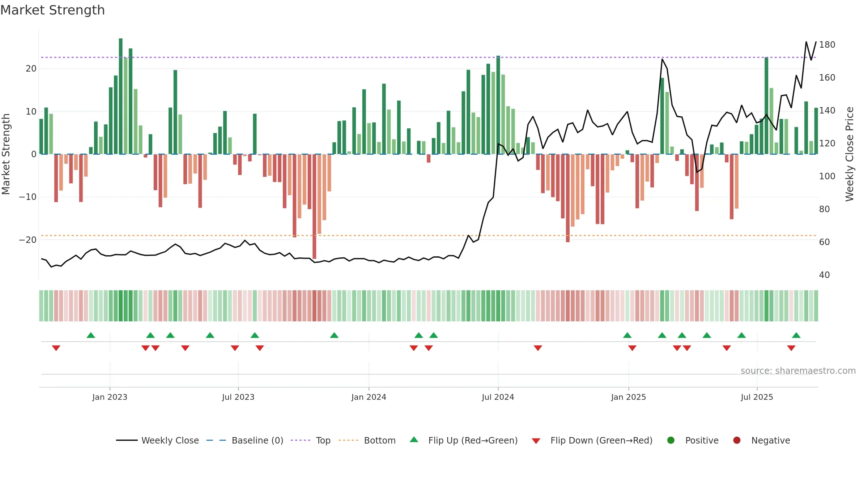Click the first flip-up marker before Jan 2023
868x488 pixels.
click(x=91, y=335)
